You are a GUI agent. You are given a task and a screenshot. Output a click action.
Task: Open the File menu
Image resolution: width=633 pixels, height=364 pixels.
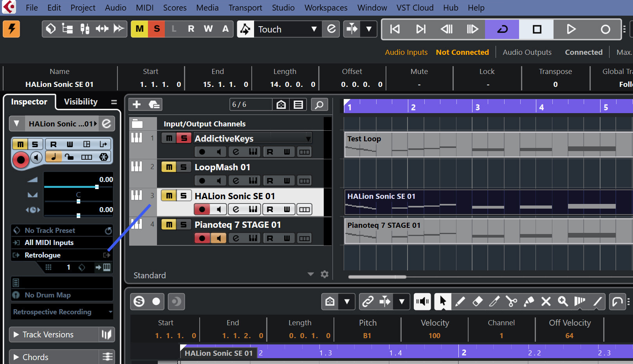[x=32, y=8]
